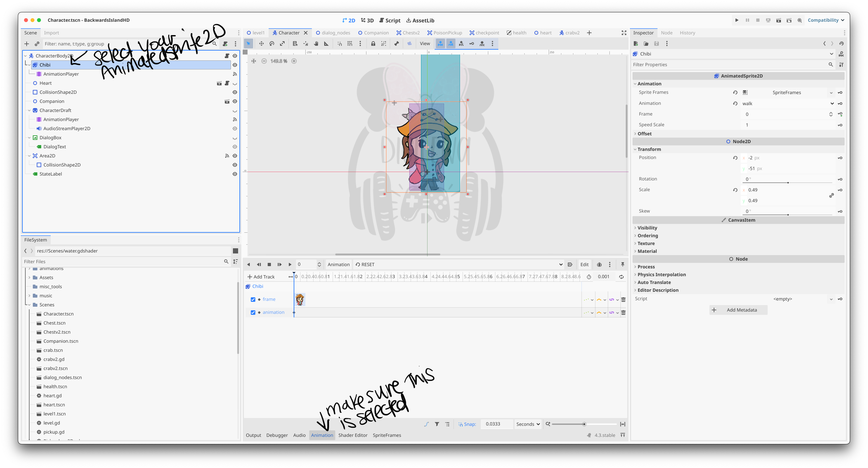Screen dimensions: 868x468
Task: Adjust the timeline zoom slider
Action: [584, 424]
